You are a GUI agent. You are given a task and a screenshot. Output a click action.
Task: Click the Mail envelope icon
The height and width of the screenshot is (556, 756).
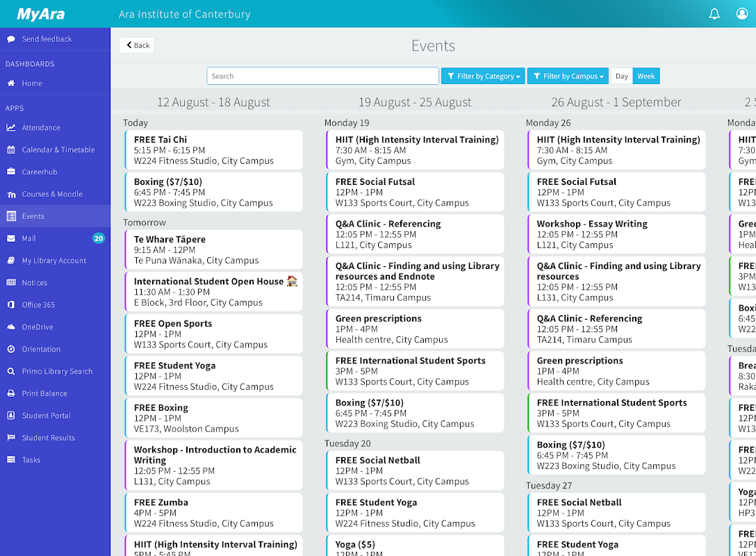(x=10, y=238)
